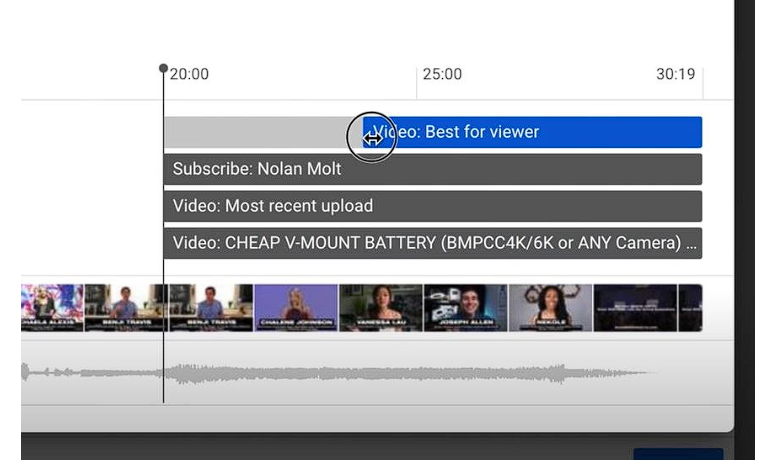Click the 25:00 timeline marker
This screenshot has height=475, width=768.
coord(442,74)
